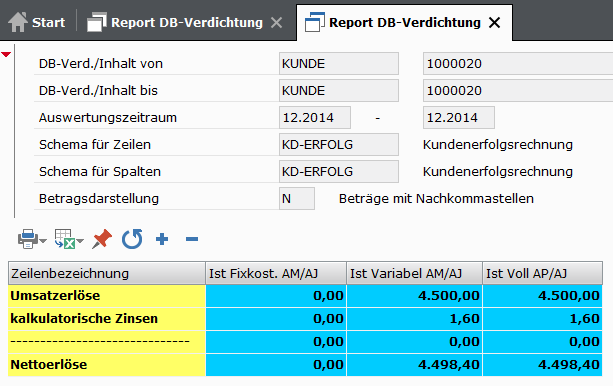Open the print options dropdown arrow
The width and height of the screenshot is (613, 386).
[x=43, y=241]
